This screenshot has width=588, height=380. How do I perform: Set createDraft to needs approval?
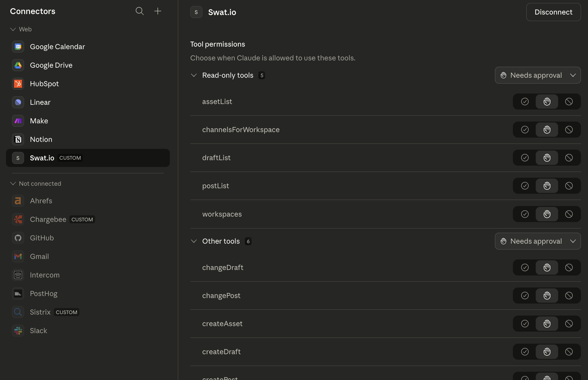click(547, 352)
